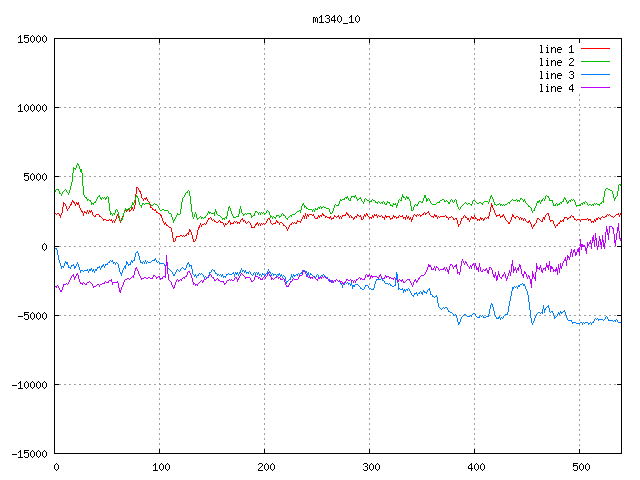This screenshot has height=480, width=640.
Task: Click the chart title m1340_10
Action: point(337,18)
